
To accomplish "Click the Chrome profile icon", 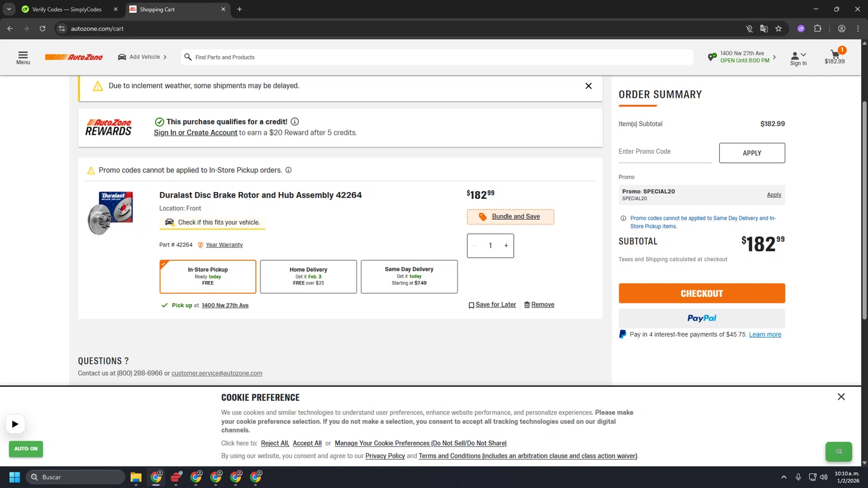I will pyautogui.click(x=841, y=28).
